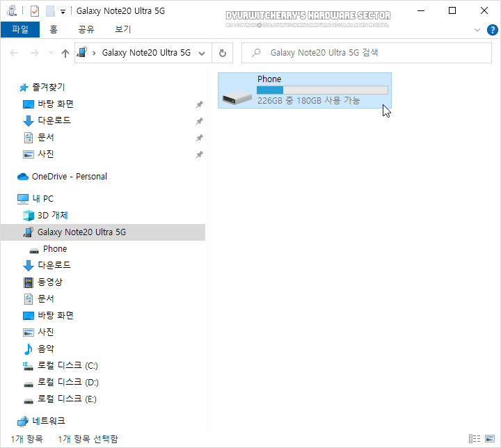Click the search magnifier icon
Viewport: 501px width, 448px height.
pyautogui.click(x=256, y=53)
